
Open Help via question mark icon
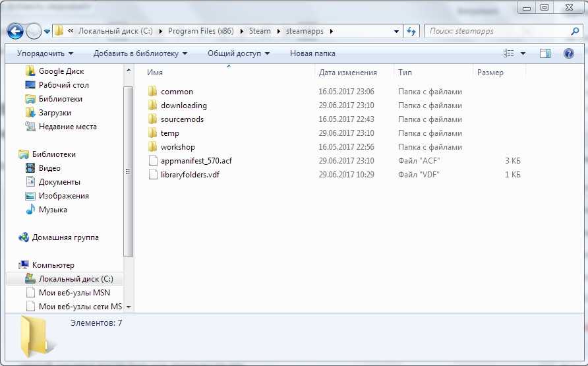[568, 53]
